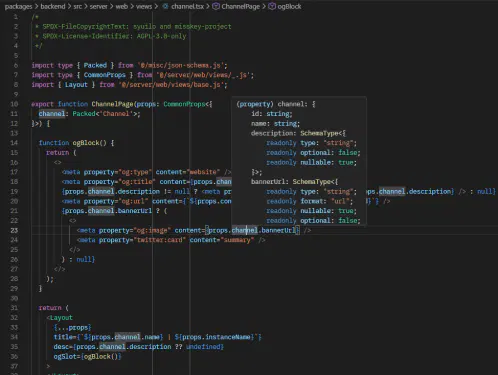Click 'ChannelPage' function name on line 10
The height and width of the screenshot is (375, 498).
[113, 104]
